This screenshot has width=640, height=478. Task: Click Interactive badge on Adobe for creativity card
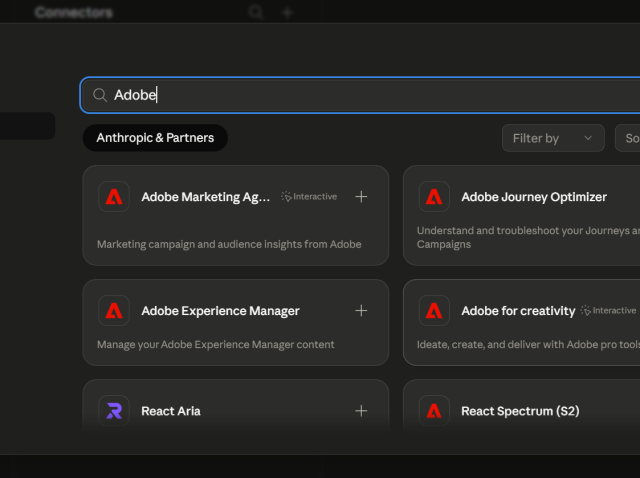click(x=608, y=311)
